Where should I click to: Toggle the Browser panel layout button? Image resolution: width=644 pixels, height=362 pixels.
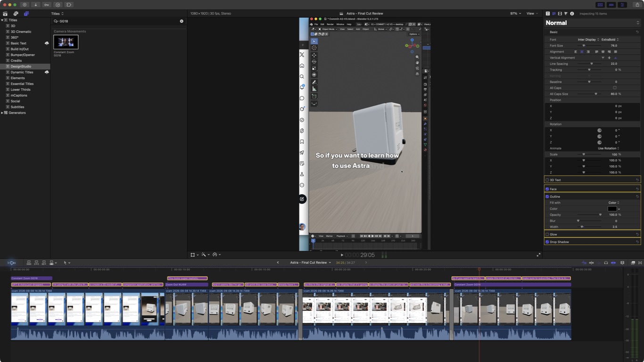pos(600,5)
